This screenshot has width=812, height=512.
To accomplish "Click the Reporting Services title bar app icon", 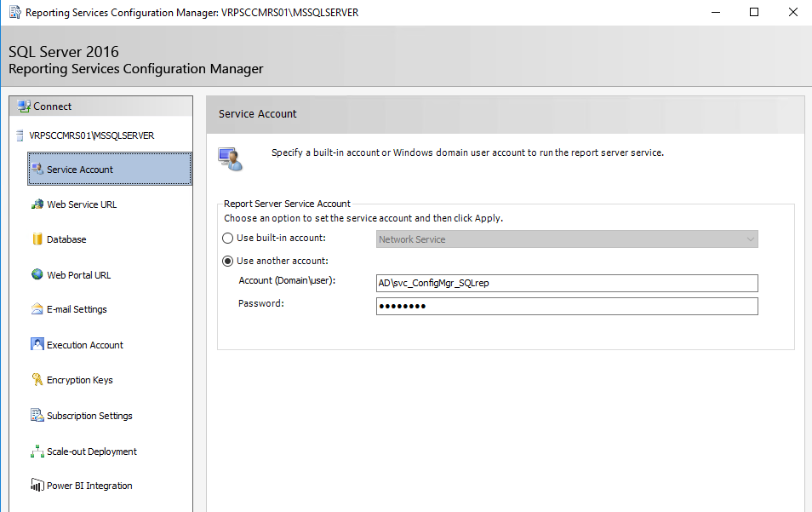I will tap(15, 12).
